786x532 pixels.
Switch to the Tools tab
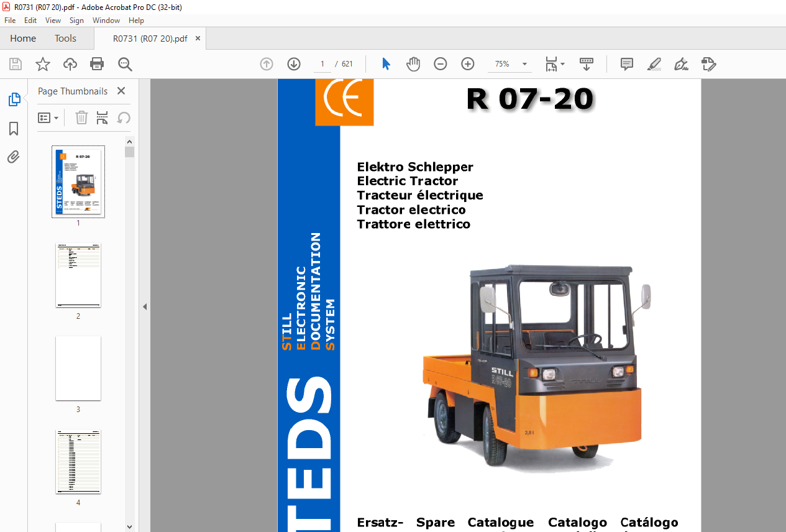click(x=65, y=39)
